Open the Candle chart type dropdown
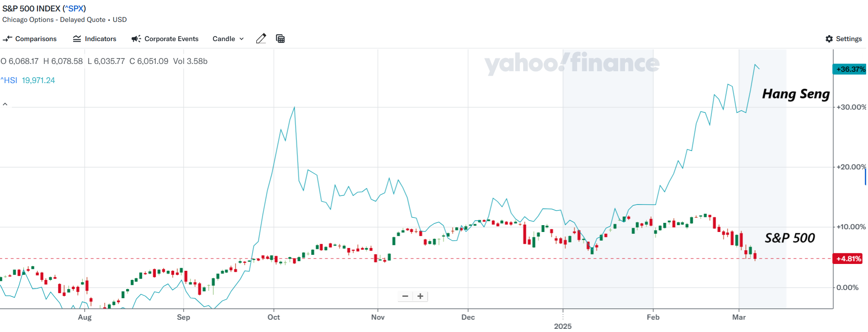Viewport: 868px width, 332px height. [x=227, y=39]
